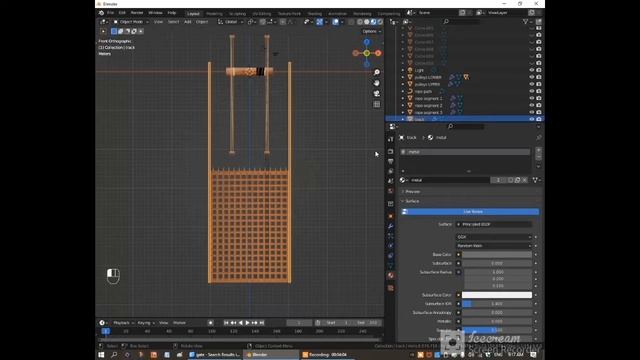Open the Edit menu
The image size is (640, 360).
pyautogui.click(x=122, y=13)
